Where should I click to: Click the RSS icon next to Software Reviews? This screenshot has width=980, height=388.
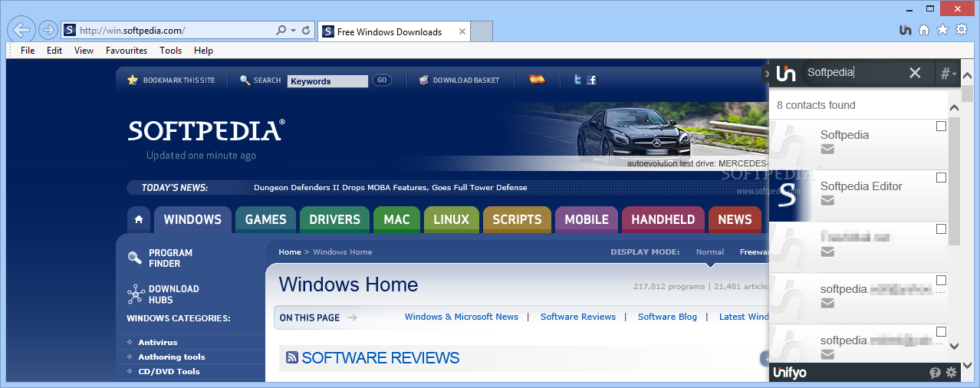292,357
